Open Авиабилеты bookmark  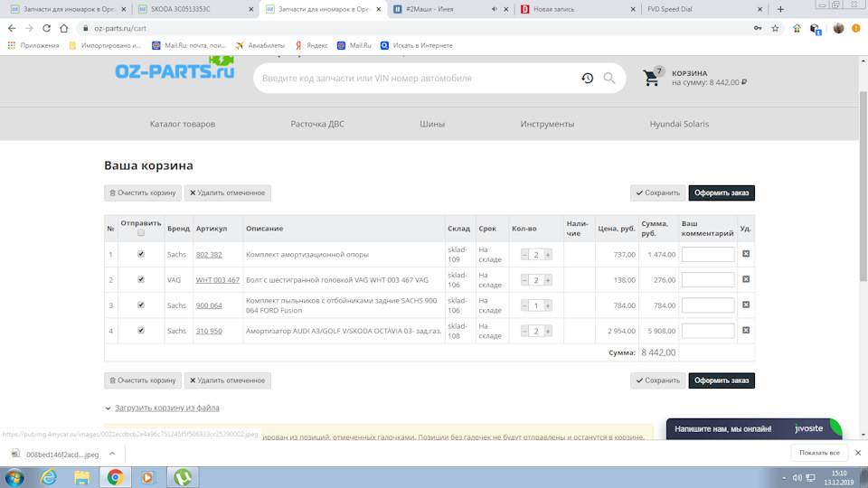(x=260, y=45)
